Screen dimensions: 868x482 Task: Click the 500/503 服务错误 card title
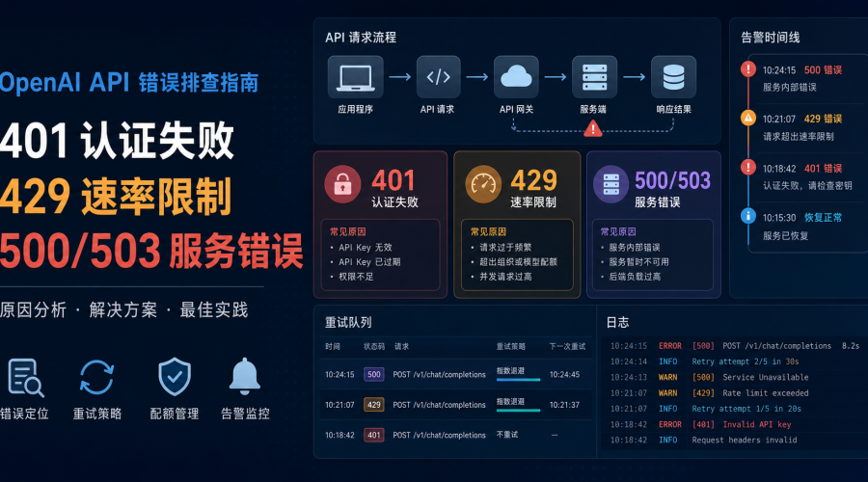[672, 189]
